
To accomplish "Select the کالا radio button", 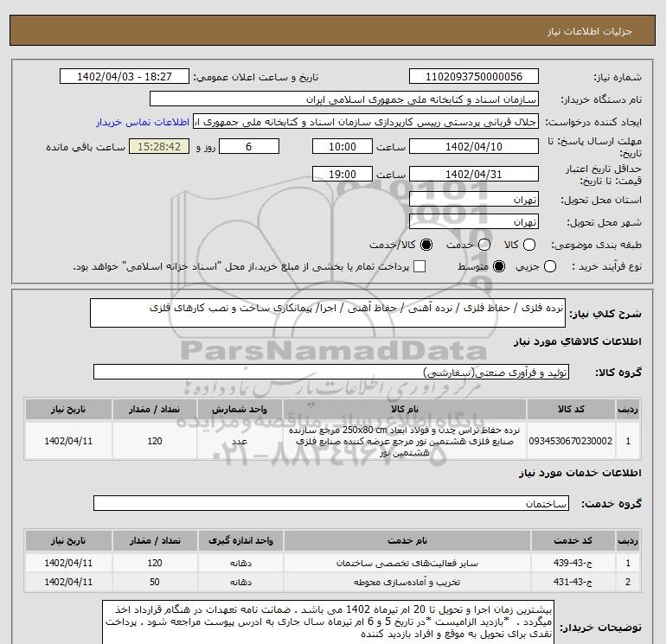I will (529, 245).
